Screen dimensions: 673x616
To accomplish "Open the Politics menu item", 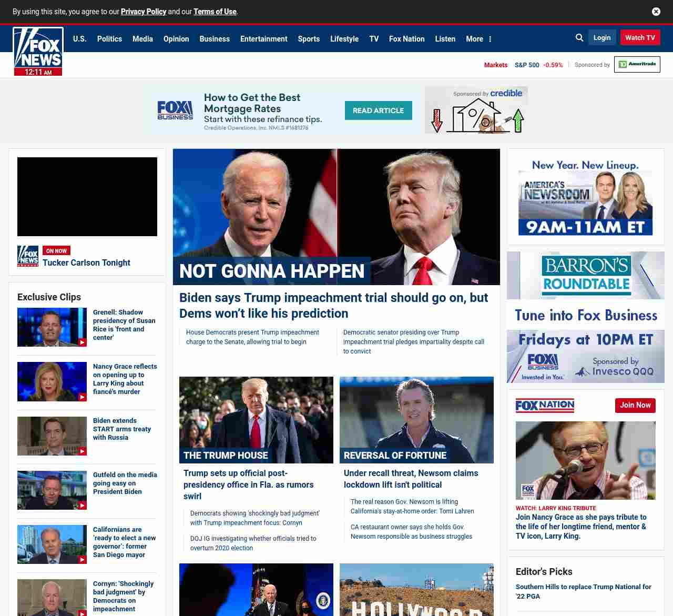I will pyautogui.click(x=109, y=39).
